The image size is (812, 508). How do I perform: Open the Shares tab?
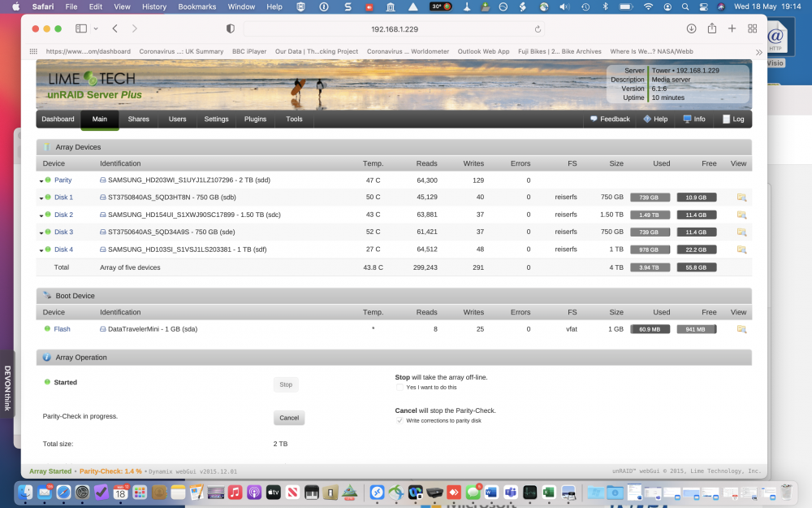(138, 119)
